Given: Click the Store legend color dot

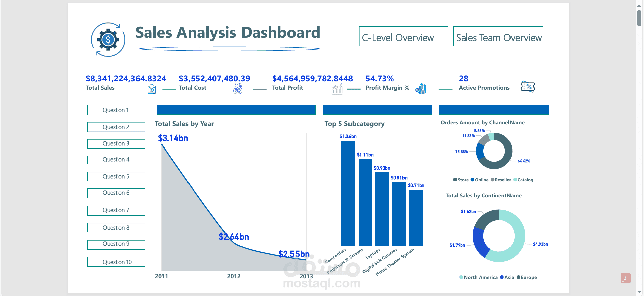Looking at the screenshot, I should coord(455,180).
